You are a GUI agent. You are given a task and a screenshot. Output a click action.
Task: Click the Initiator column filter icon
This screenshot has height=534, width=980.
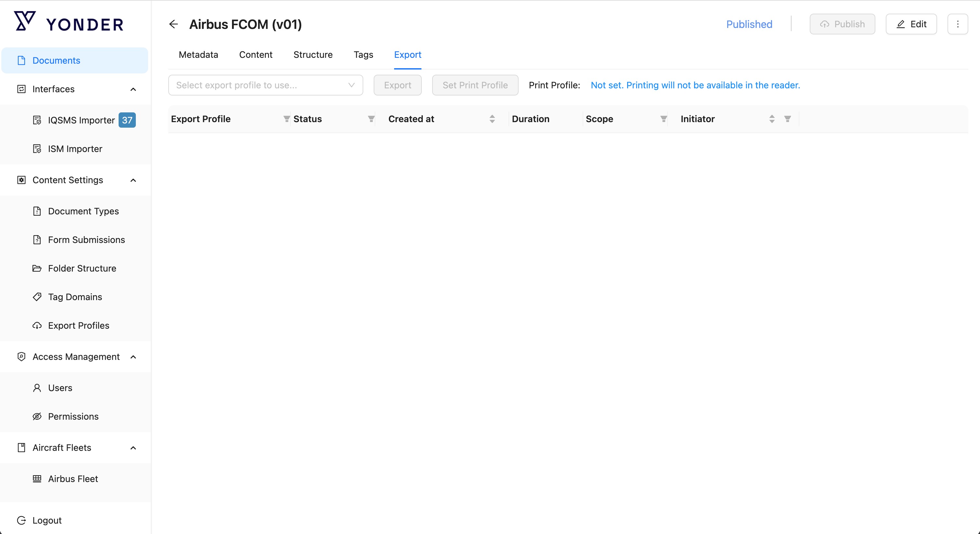click(788, 119)
